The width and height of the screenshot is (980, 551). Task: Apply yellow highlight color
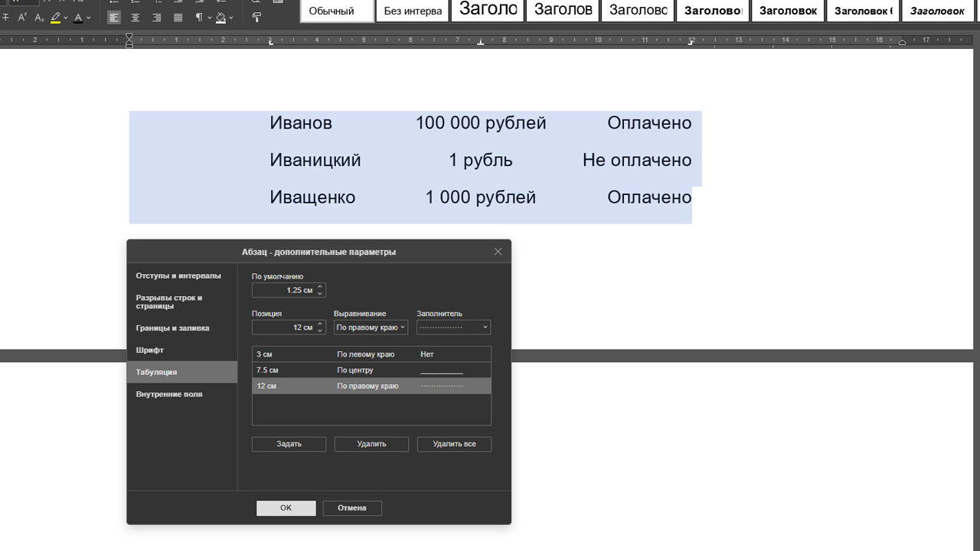[56, 17]
